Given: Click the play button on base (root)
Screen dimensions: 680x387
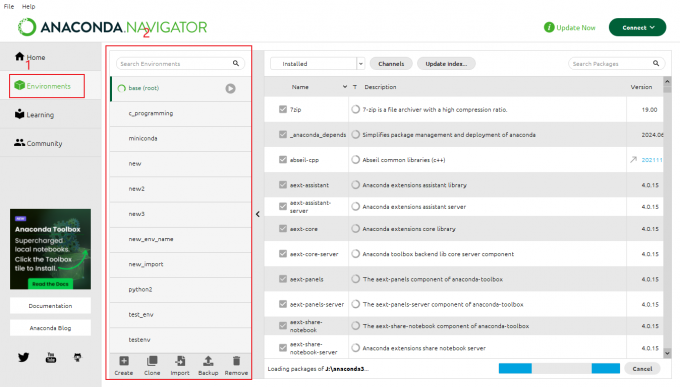Looking at the screenshot, I should point(230,89).
